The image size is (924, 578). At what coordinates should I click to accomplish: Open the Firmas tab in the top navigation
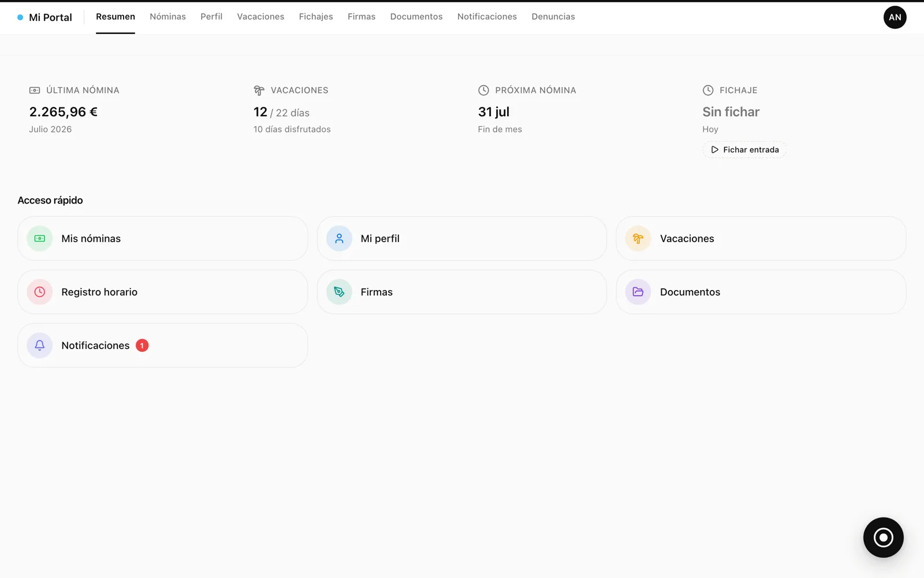pyautogui.click(x=362, y=17)
